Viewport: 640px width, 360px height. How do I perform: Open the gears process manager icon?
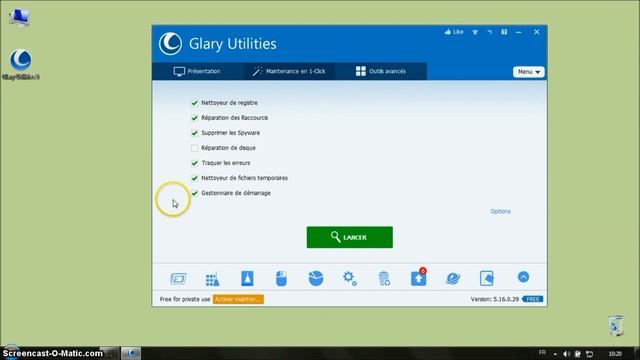(350, 278)
